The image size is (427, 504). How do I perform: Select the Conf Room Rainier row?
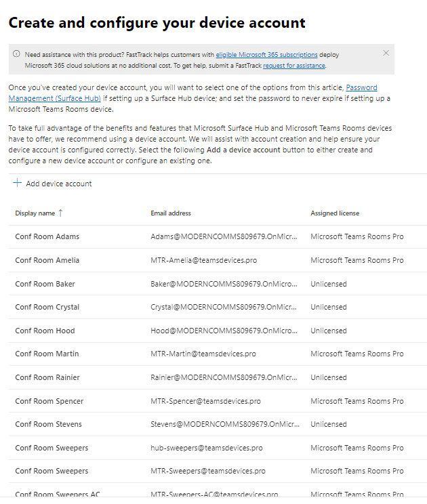[47, 377]
